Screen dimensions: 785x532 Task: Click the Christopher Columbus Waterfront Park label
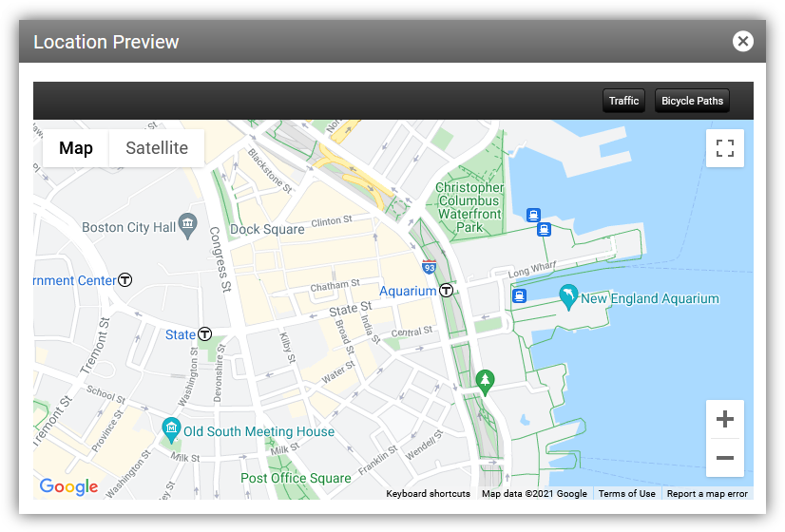pyautogui.click(x=469, y=207)
